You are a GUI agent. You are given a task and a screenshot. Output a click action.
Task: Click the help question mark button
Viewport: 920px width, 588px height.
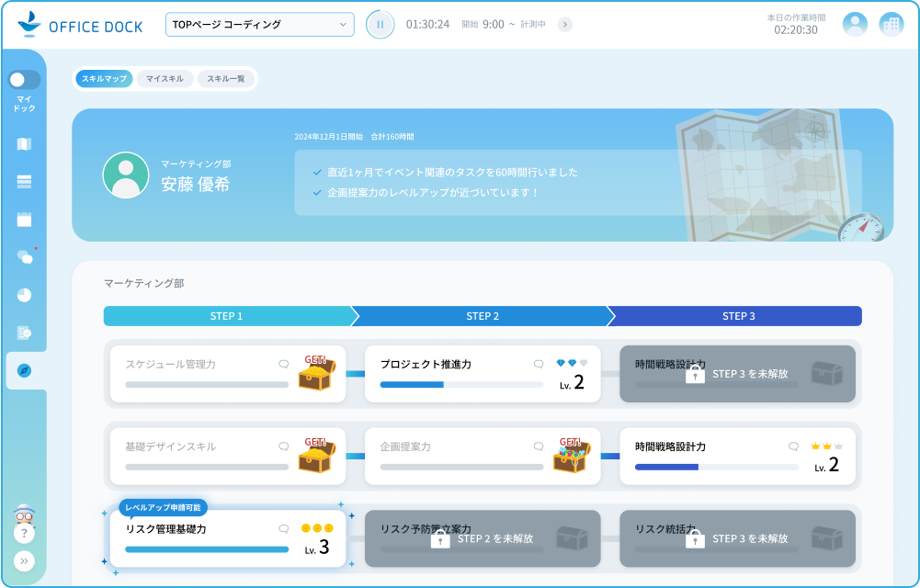coord(23,533)
